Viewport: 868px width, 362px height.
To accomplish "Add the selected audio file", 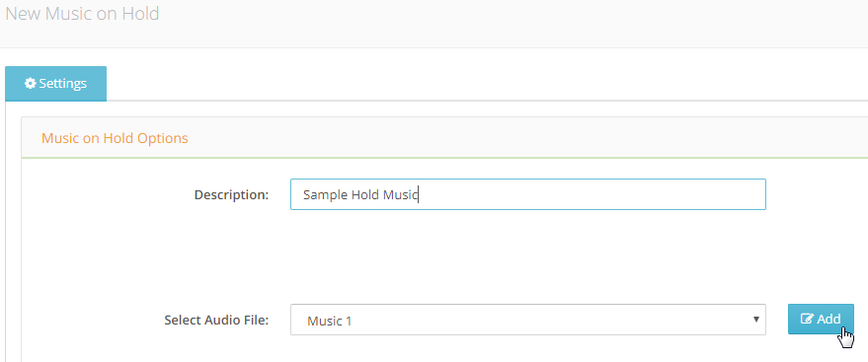I will pos(821,319).
